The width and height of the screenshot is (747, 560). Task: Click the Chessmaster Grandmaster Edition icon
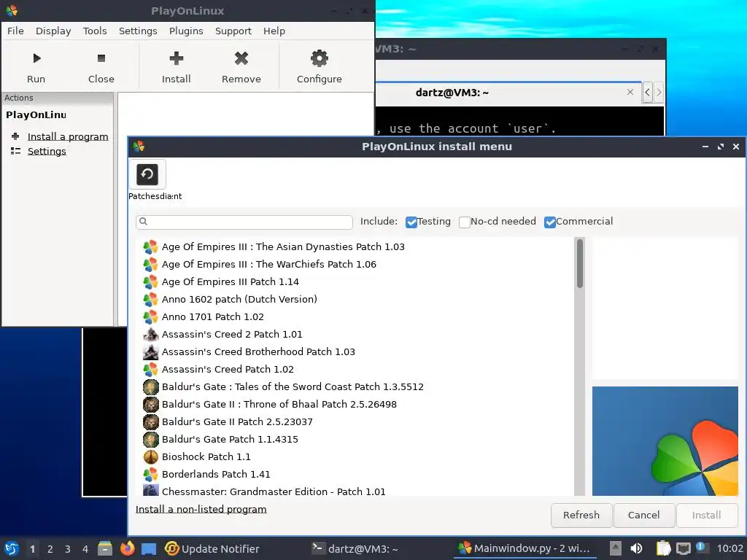coord(150,490)
